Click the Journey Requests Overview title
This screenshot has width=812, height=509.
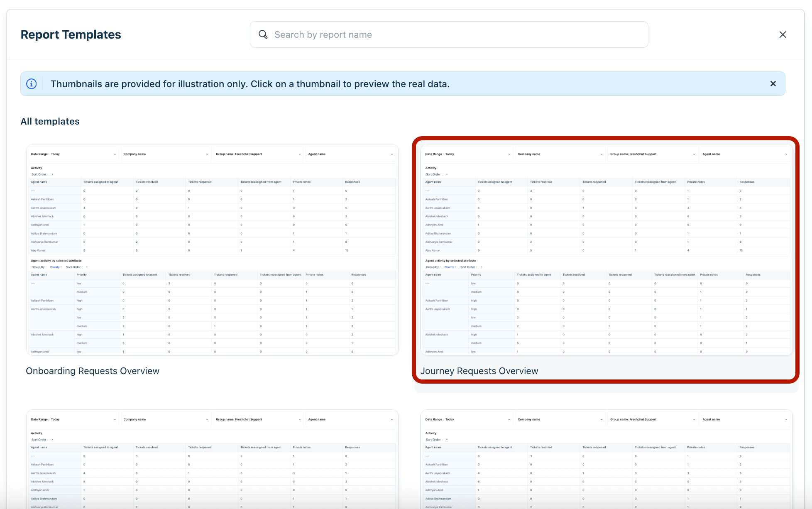tap(479, 371)
